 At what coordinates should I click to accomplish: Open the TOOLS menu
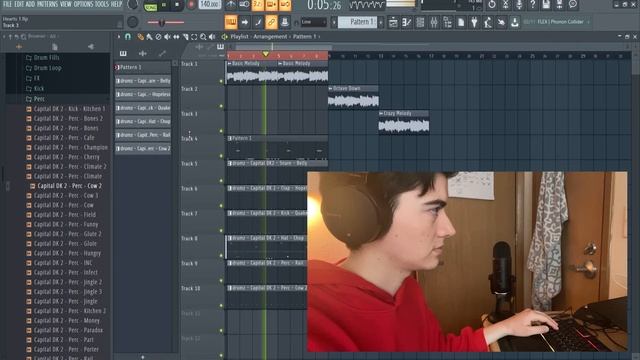pyautogui.click(x=102, y=4)
